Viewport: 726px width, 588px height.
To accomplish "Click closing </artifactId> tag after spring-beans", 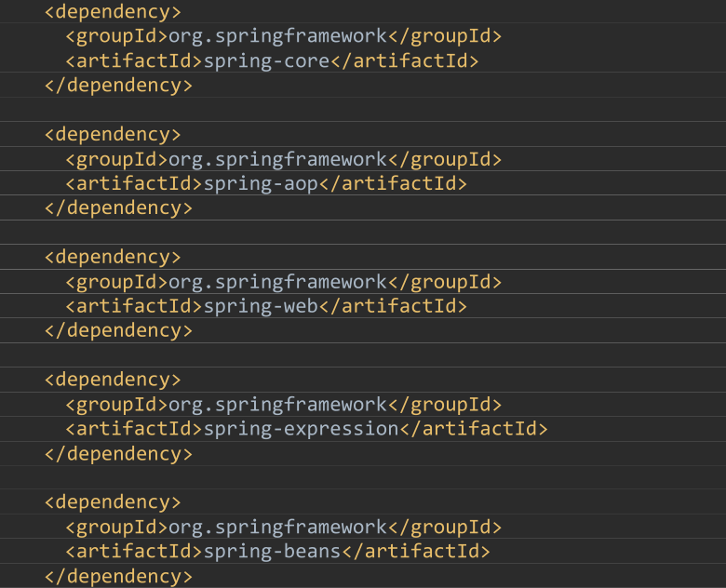I will [x=416, y=552].
